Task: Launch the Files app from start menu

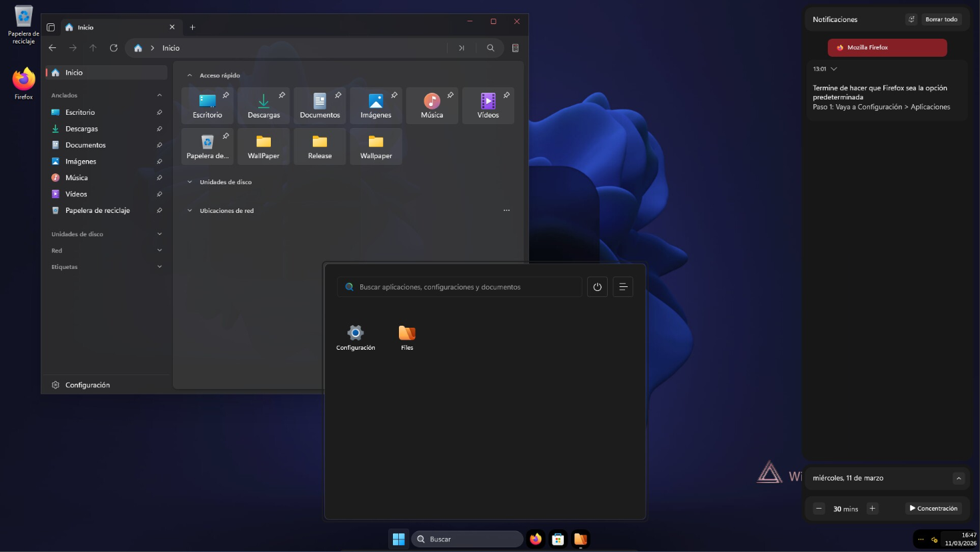Action: 407,337
